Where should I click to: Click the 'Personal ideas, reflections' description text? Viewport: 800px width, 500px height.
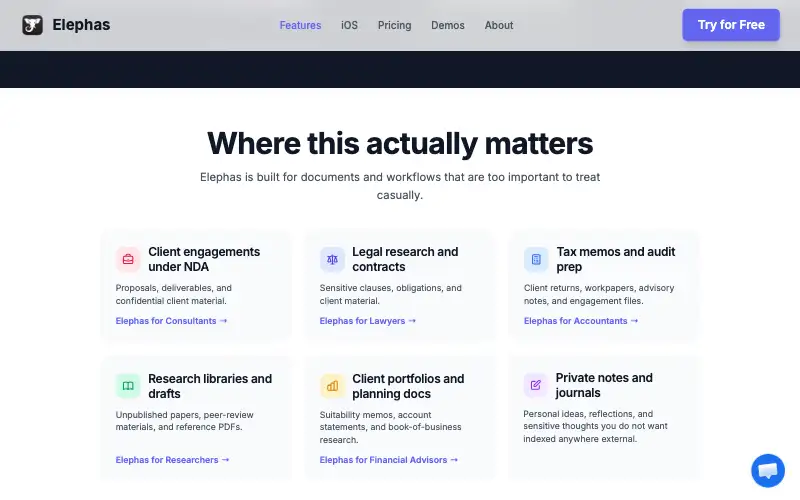595,426
